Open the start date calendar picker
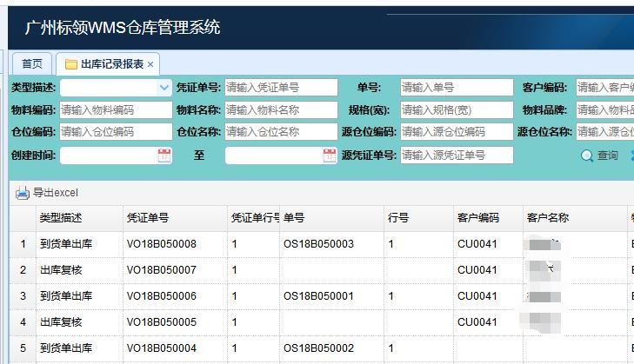The width and height of the screenshot is (634, 364). [164, 156]
